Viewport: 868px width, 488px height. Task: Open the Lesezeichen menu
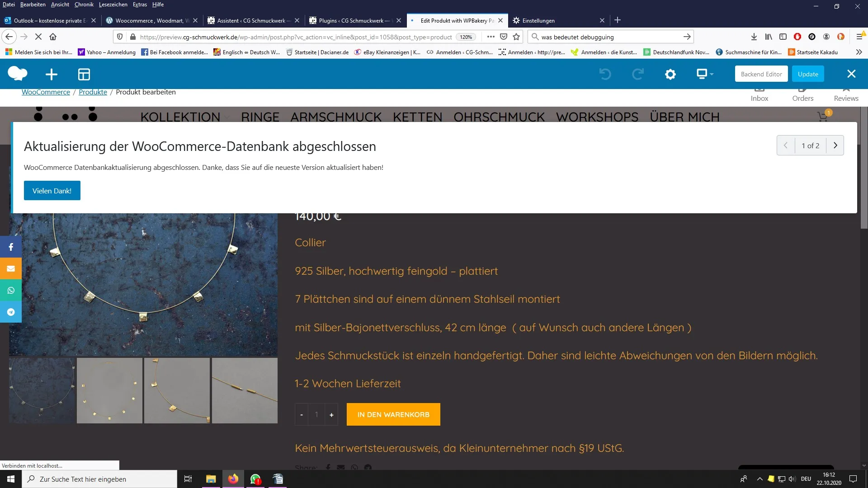tap(113, 5)
